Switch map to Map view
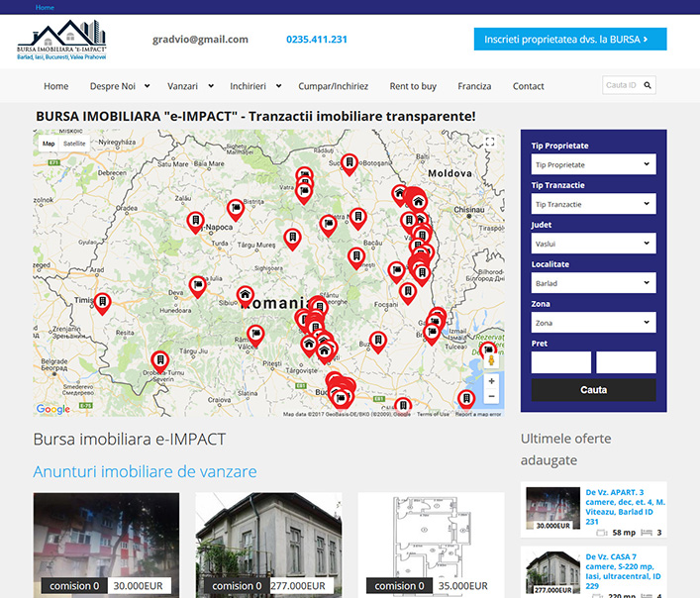 49,144
